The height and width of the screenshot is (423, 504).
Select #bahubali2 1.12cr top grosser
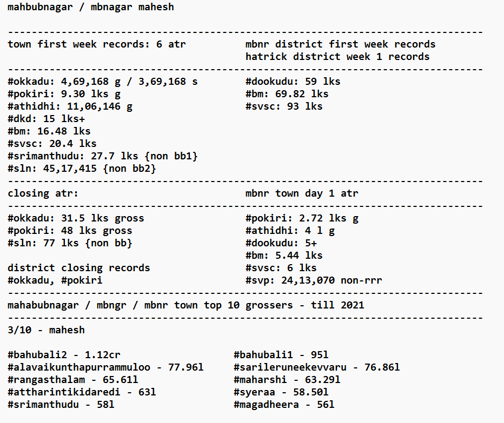(64, 355)
